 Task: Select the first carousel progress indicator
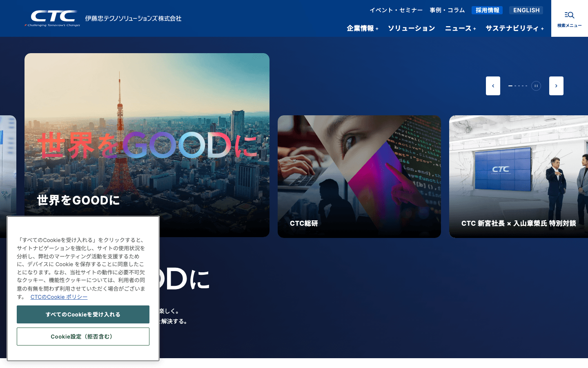[x=510, y=86]
